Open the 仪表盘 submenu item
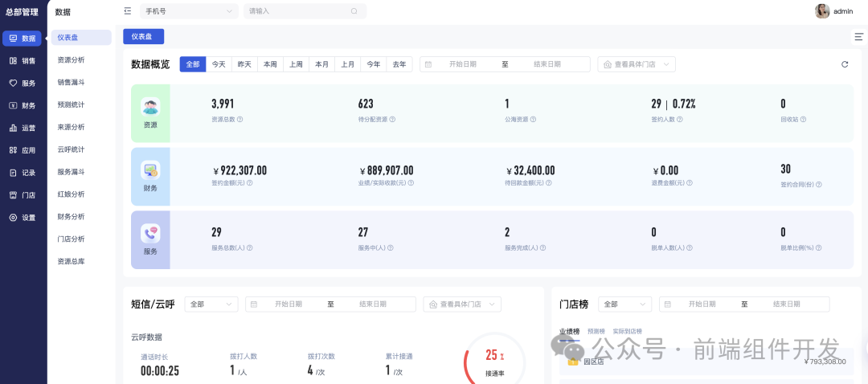868x384 pixels. 81,38
